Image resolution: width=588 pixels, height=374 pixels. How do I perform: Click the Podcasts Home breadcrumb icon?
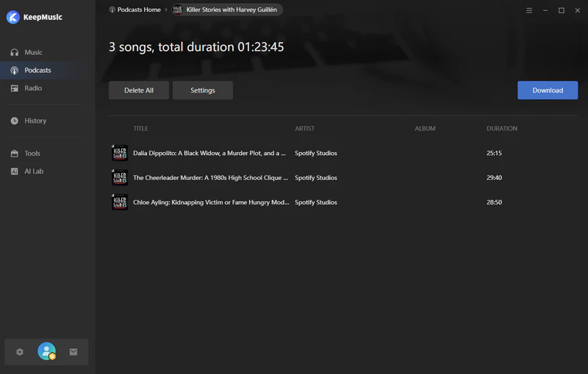pyautogui.click(x=112, y=10)
